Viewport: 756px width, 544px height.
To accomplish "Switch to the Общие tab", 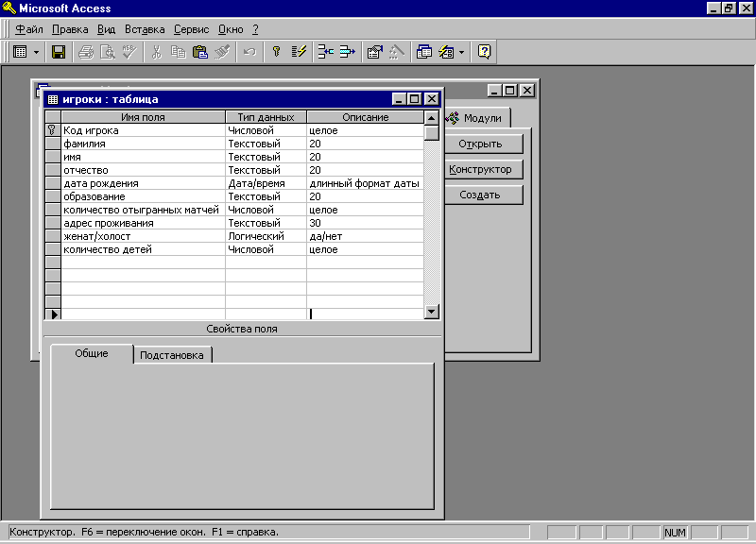I will pos(92,353).
